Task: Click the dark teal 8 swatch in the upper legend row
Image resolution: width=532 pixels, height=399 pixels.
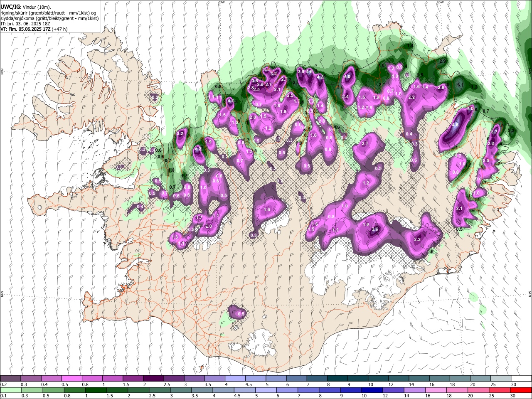Action: [x=337, y=378]
